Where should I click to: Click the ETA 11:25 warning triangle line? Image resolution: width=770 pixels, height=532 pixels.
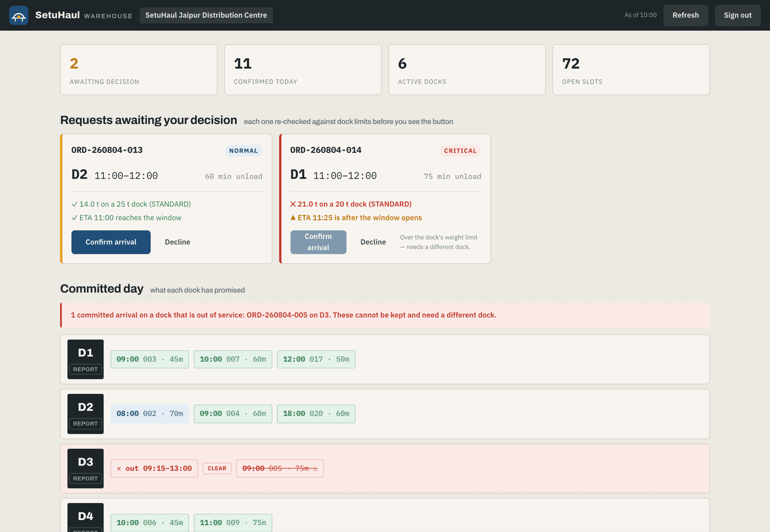tap(356, 218)
